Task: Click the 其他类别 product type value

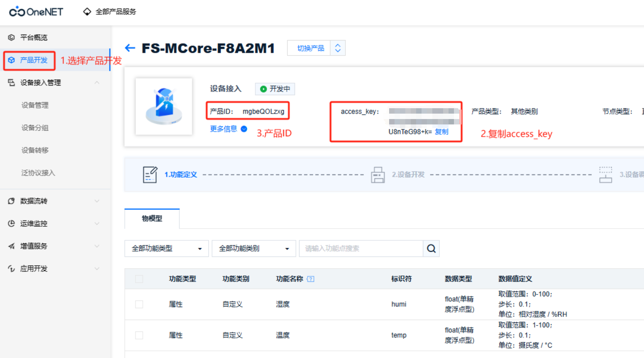Action: tap(524, 111)
